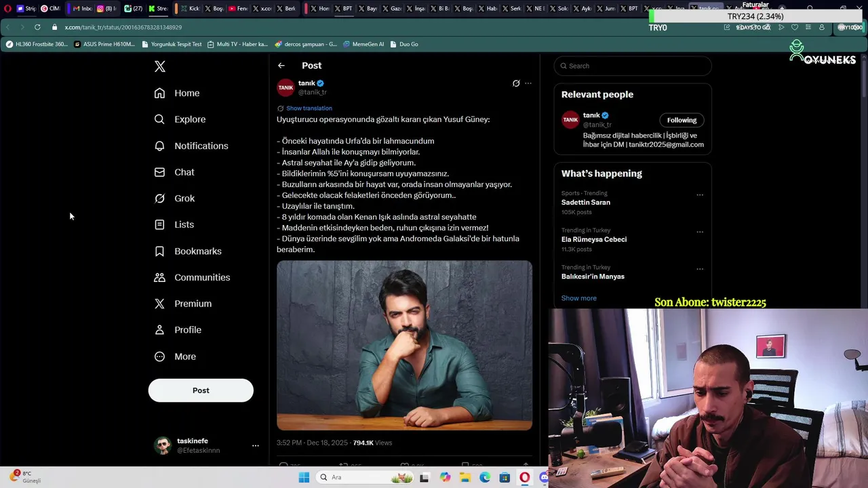Click the browser forward arrow
Image resolution: width=868 pixels, height=488 pixels.
pos(22,27)
